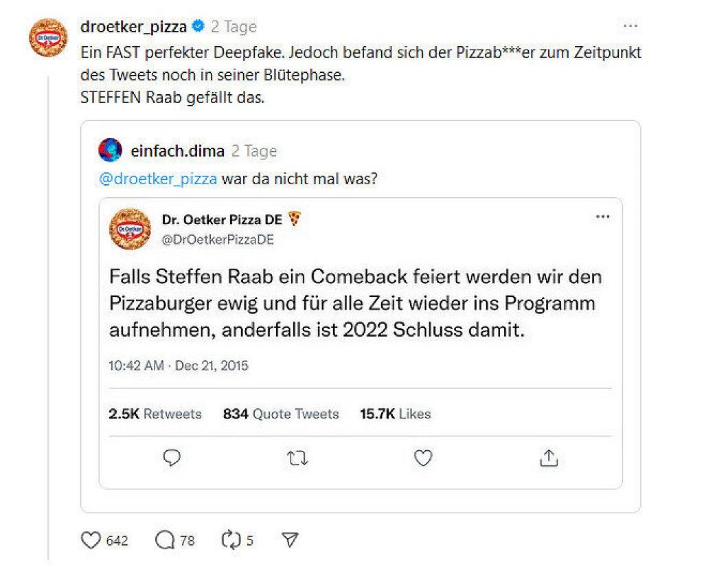The image size is (728, 569).
Task: Open the three-dot menu inside embedded tweet
Action: (602, 217)
